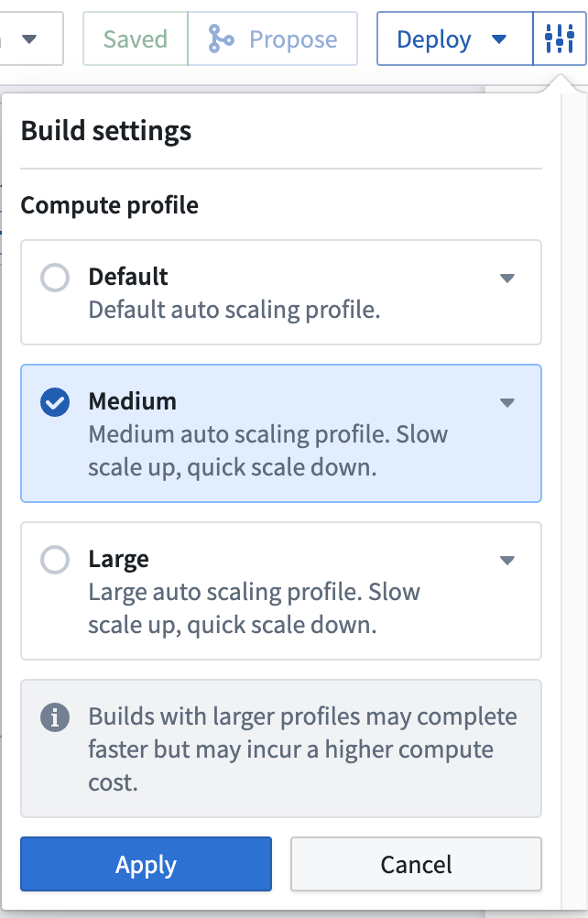Open the dropdown arrow left of Saved

point(29,39)
